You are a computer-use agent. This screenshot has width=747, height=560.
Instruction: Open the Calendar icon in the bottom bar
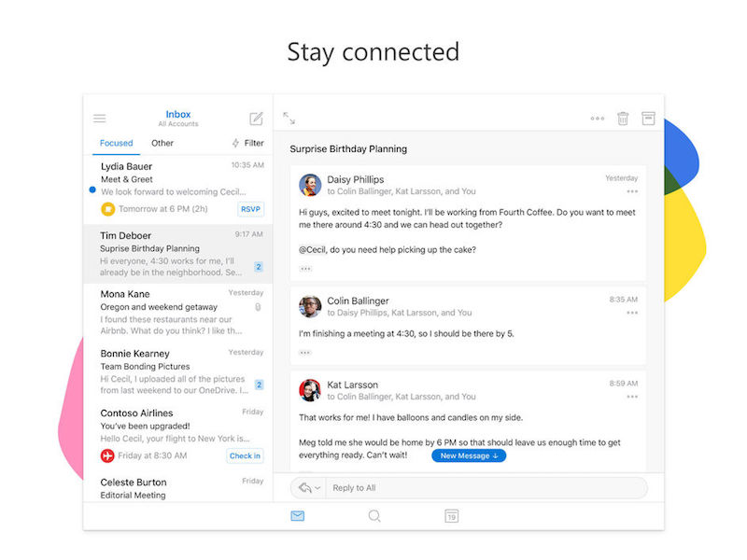pos(451,515)
